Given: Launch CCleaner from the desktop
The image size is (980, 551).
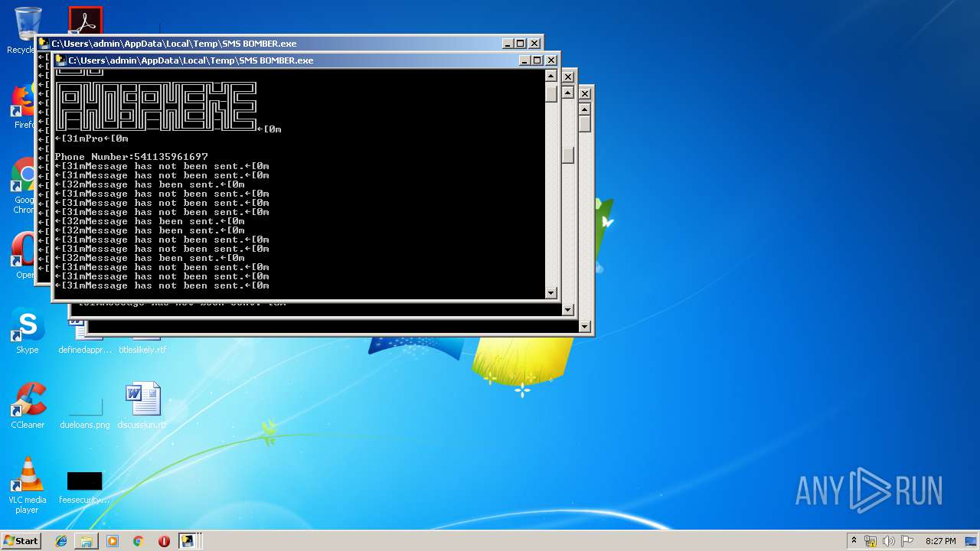Looking at the screenshot, I should pos(28,406).
